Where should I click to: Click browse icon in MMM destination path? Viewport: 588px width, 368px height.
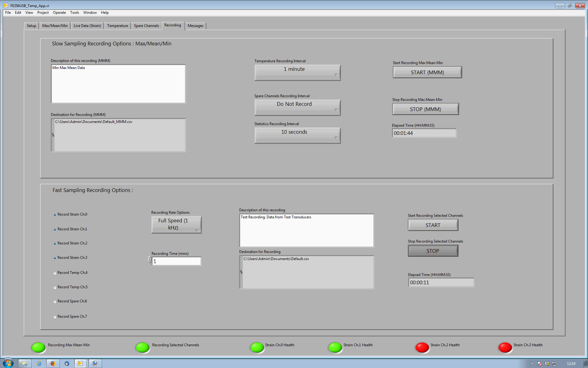pyautogui.click(x=53, y=135)
